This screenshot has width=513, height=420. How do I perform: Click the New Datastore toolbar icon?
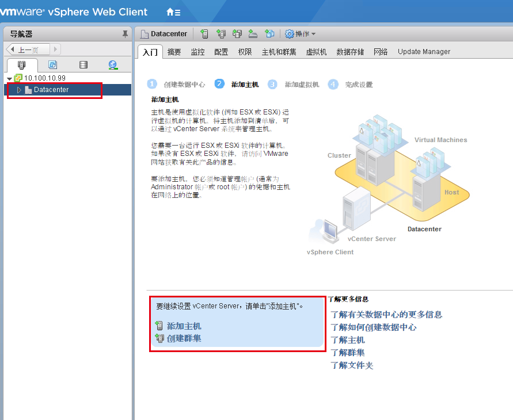(237, 34)
